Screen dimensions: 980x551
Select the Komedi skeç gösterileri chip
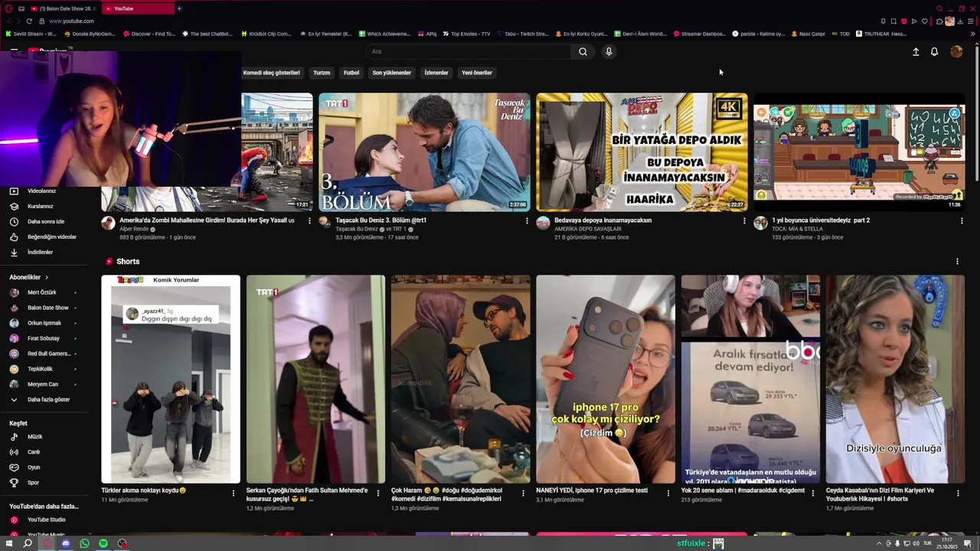click(x=272, y=73)
